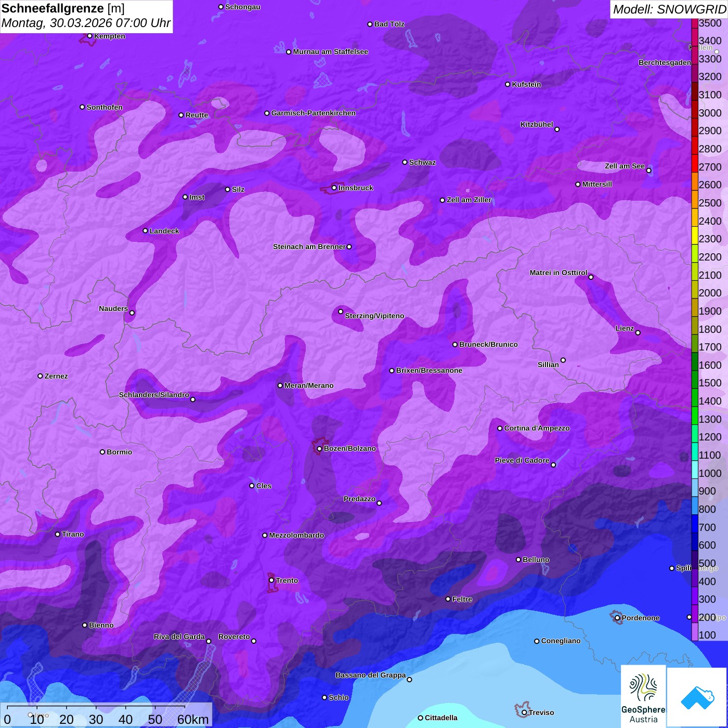Click the blue cloud logo icon

tap(697, 697)
